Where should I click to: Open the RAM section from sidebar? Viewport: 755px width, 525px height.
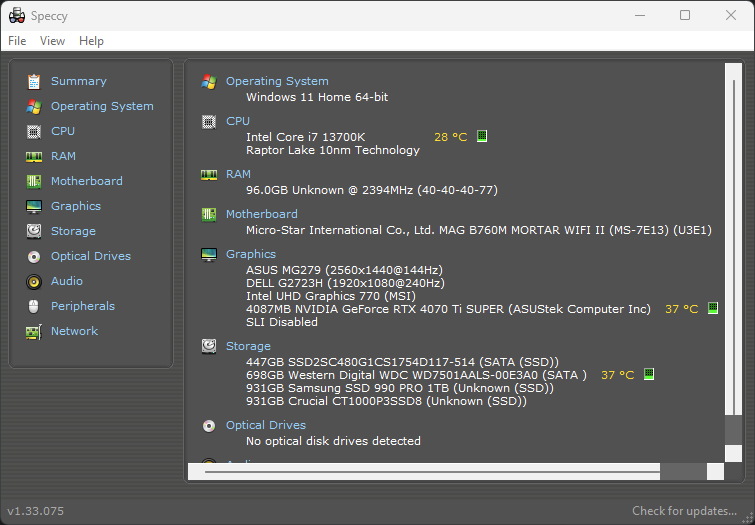point(63,157)
